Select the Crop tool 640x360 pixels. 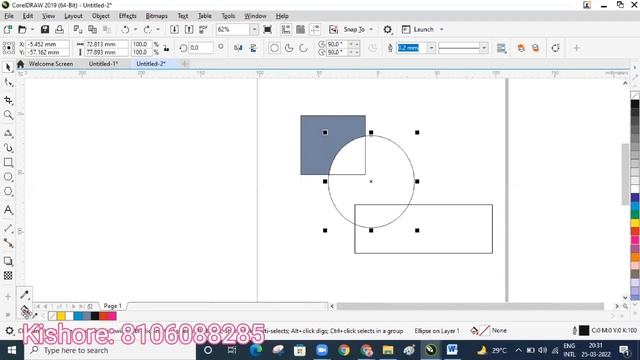point(8,100)
